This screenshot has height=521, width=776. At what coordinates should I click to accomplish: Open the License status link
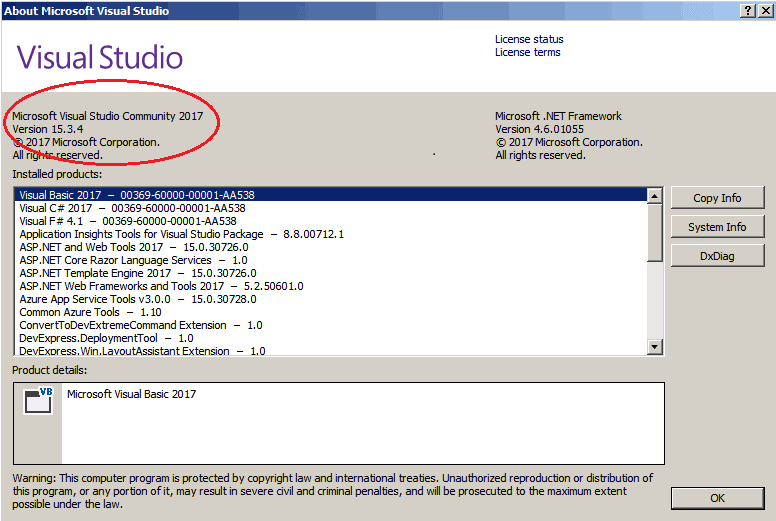tap(529, 39)
